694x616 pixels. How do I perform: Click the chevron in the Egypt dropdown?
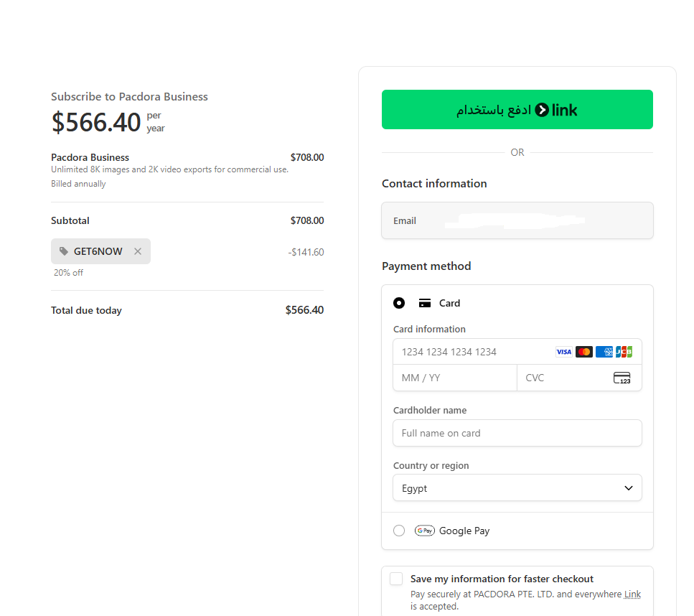click(629, 488)
